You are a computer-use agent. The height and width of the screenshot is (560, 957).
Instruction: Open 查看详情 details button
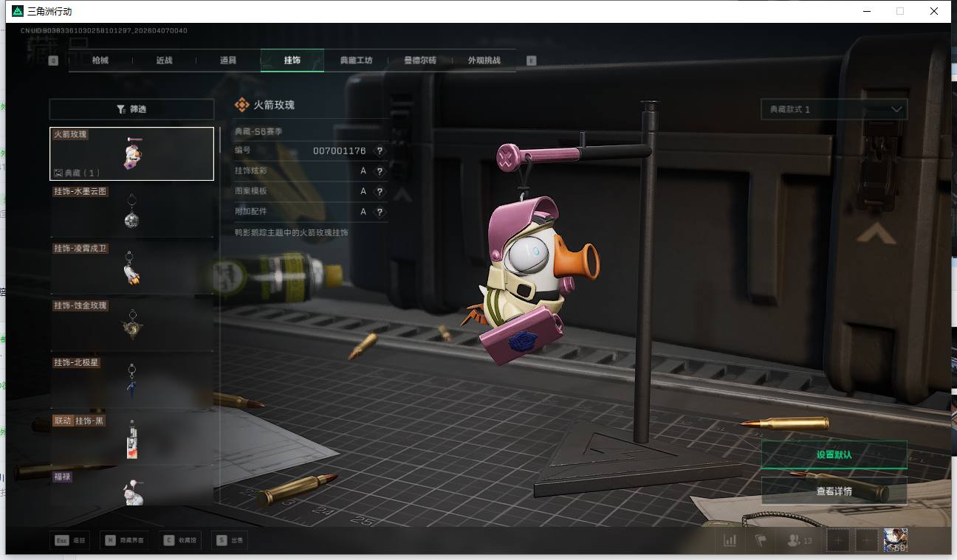[834, 491]
